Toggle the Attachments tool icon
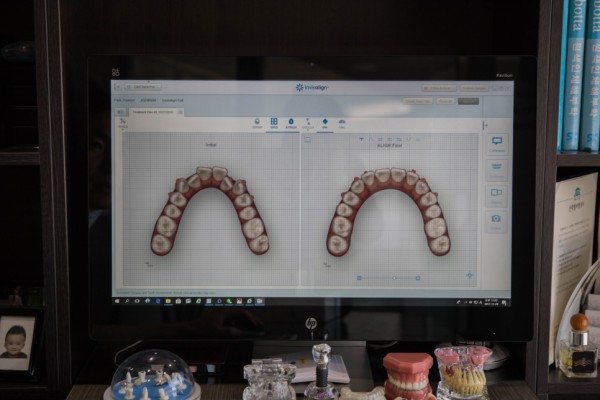This screenshot has height=400, width=600. (291, 123)
